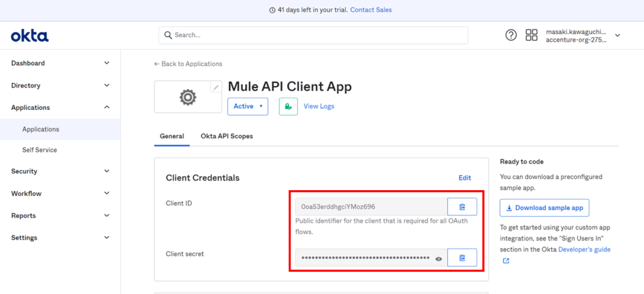The height and width of the screenshot is (294, 644).
Task: Open the Active status dropdown
Action: click(248, 106)
